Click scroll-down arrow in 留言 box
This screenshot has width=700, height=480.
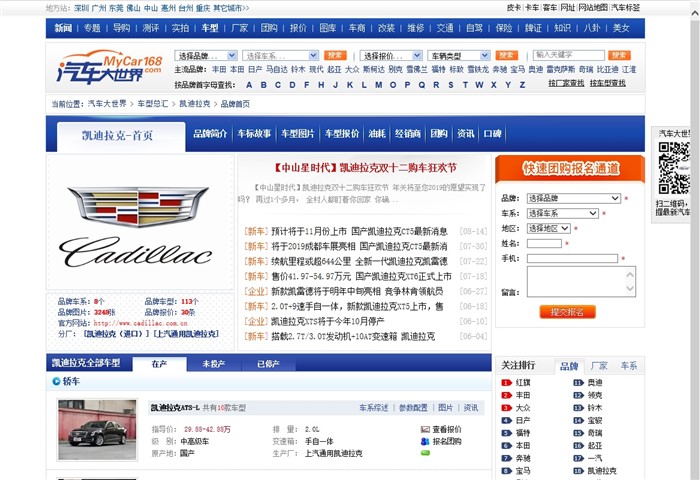coord(630,289)
